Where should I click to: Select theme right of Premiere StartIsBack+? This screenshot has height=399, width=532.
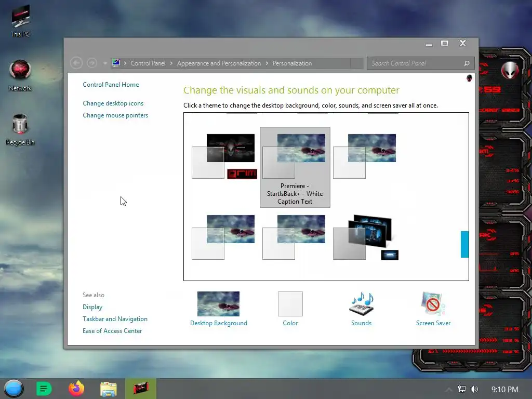[365, 156]
